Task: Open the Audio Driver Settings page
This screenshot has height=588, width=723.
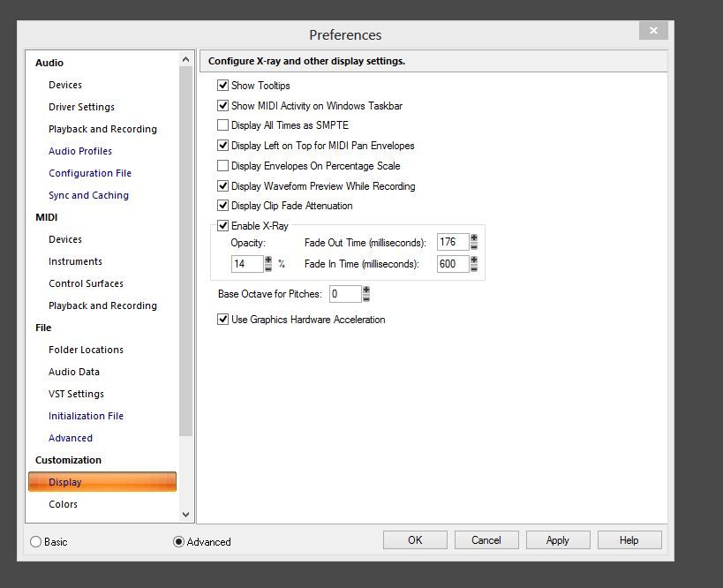Action: (81, 107)
